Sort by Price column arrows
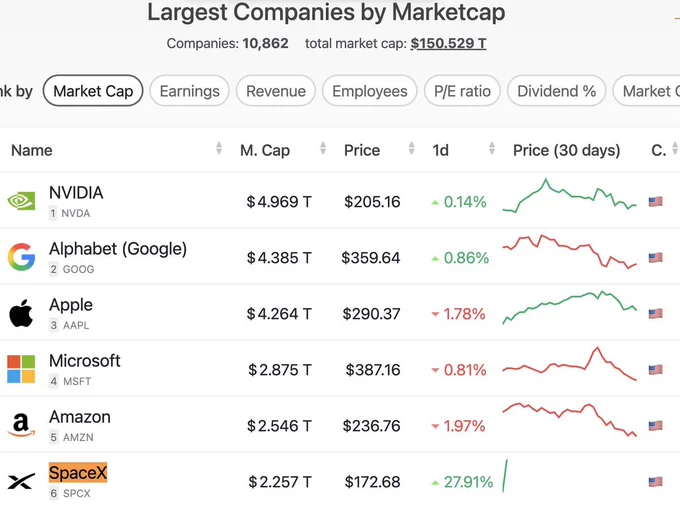Screen dimensions: 680x505 [412, 148]
